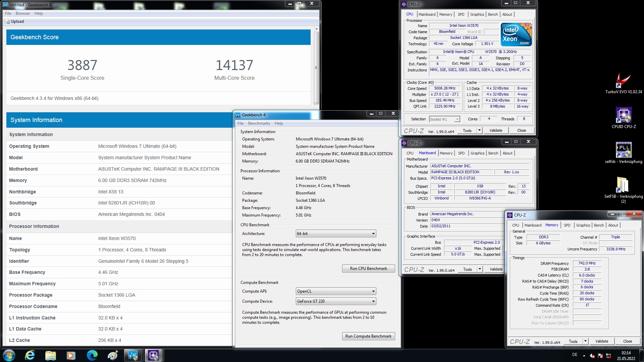Image resolution: width=644 pixels, height=362 pixels.
Task: Open the taskbar clock and date
Action: 626,356
